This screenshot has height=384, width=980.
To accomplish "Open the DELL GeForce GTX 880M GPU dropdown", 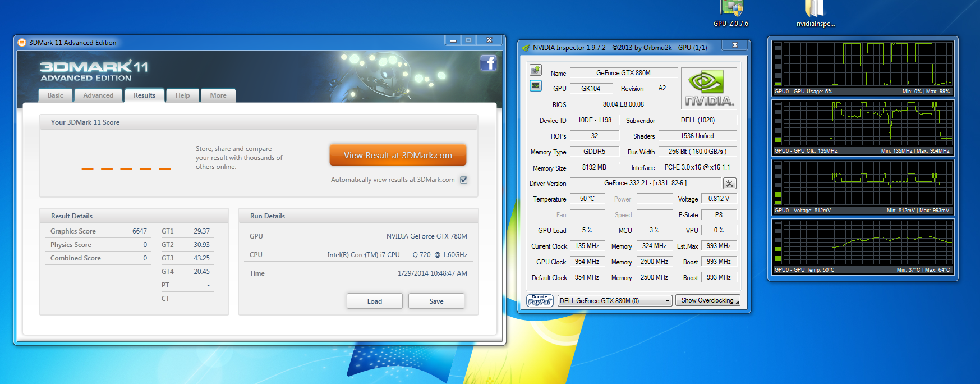I will [615, 301].
